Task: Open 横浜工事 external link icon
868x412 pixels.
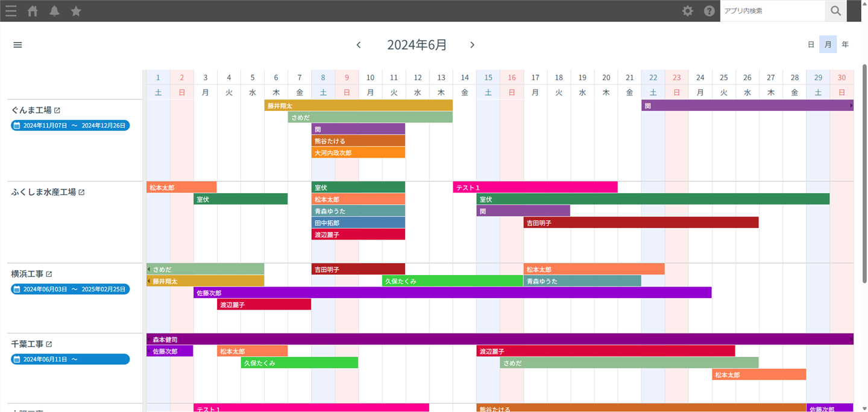Action: pyautogui.click(x=49, y=274)
